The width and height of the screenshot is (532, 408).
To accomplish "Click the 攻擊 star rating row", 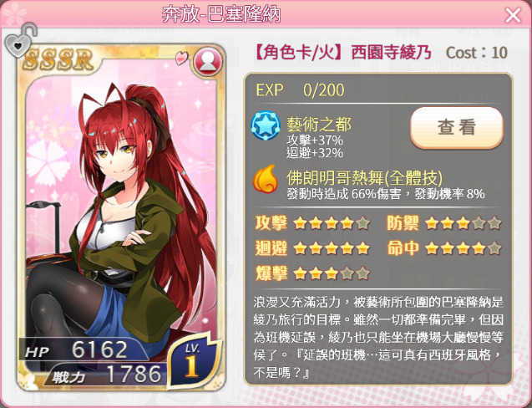I will tap(312, 223).
